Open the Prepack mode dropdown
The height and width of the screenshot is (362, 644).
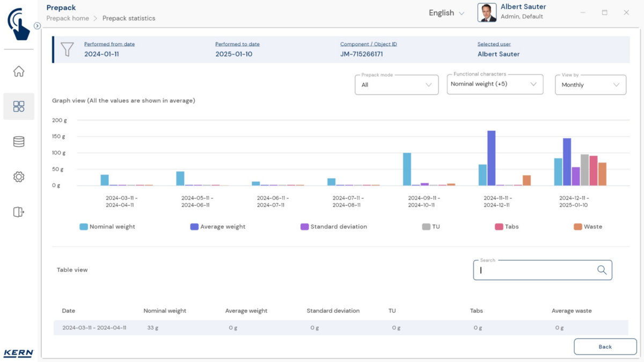397,85
